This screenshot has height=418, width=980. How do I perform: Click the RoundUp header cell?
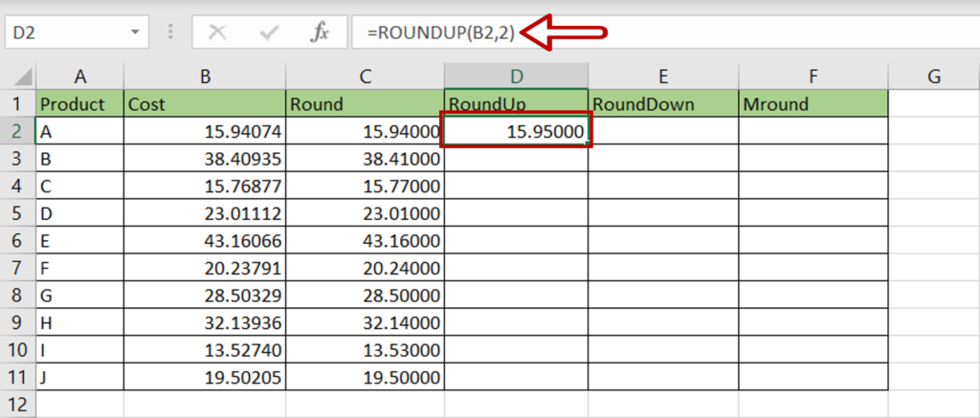click(516, 103)
